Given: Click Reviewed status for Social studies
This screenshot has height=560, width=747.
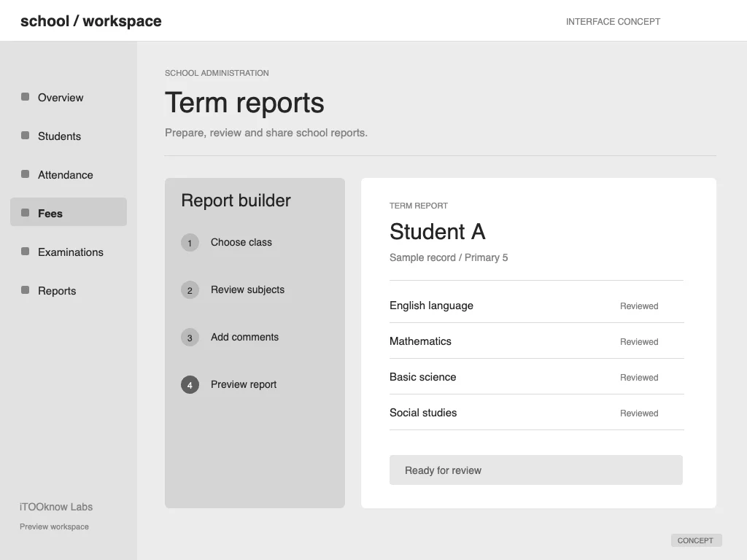Looking at the screenshot, I should (x=639, y=413).
